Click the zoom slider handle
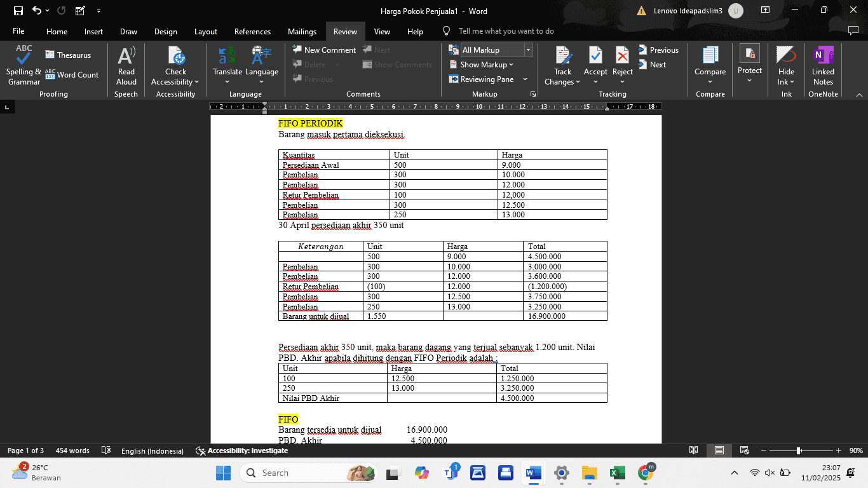The width and height of the screenshot is (868, 488). point(798,451)
